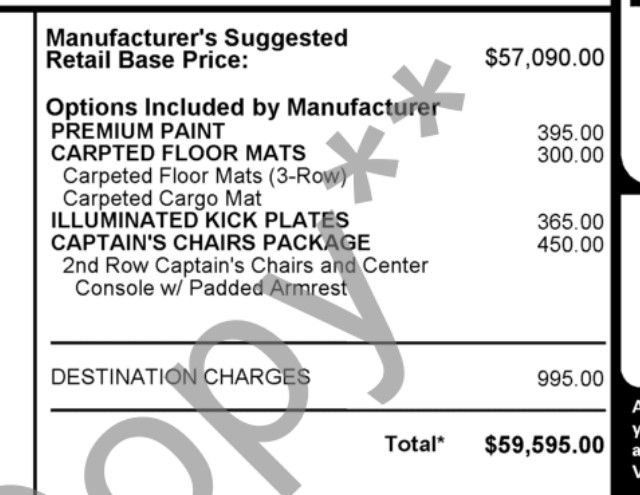
Task: Click the Carpeted Cargo Mat text
Action: 162,199
